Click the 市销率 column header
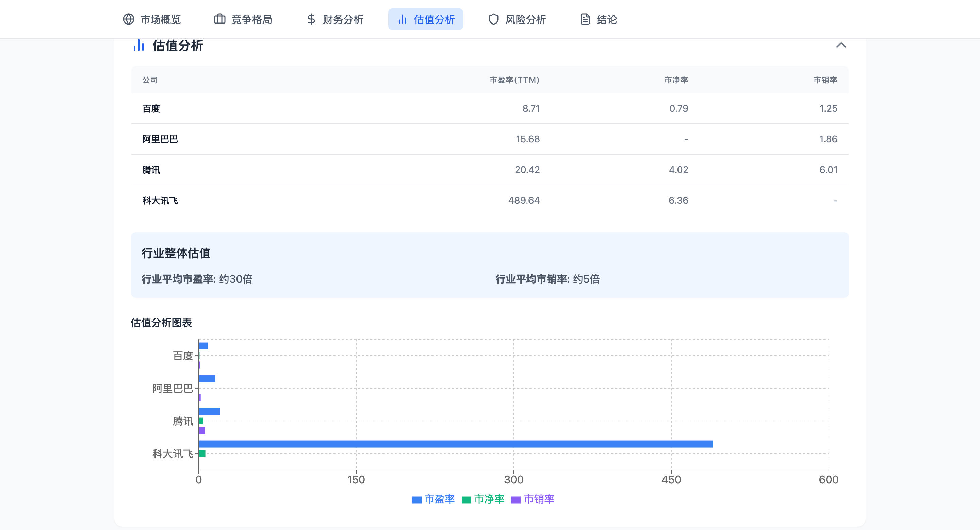Screen dimensions: 980x530 click(825, 80)
